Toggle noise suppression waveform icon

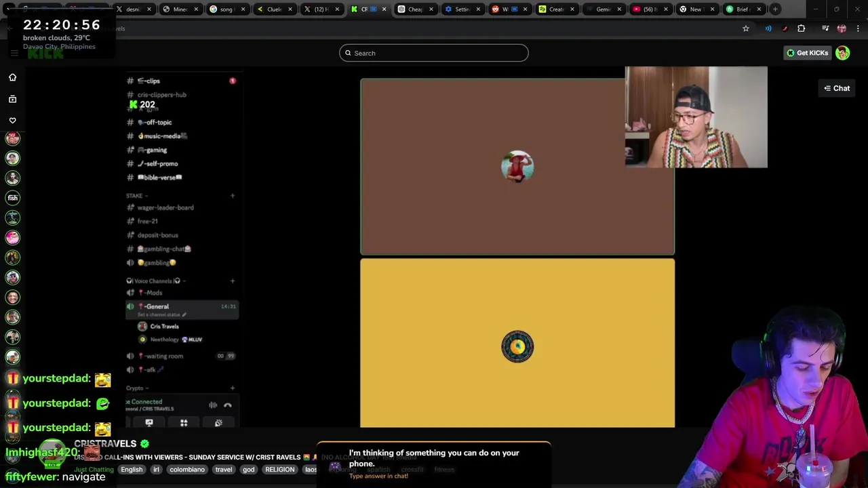click(x=213, y=405)
